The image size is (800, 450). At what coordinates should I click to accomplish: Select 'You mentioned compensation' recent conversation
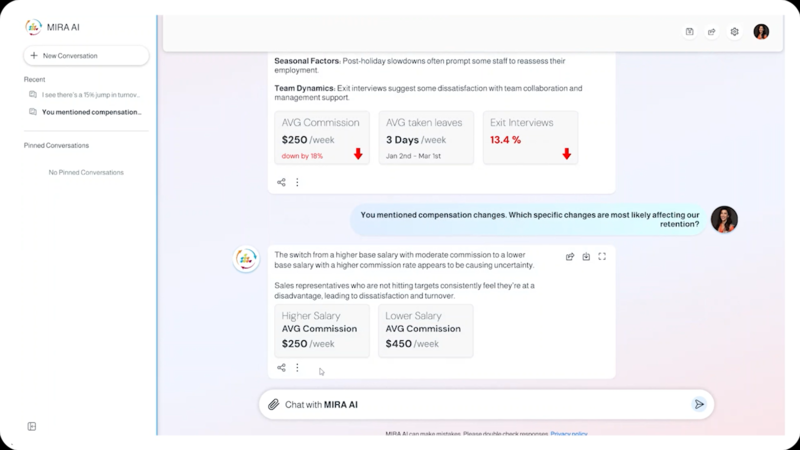(91, 112)
